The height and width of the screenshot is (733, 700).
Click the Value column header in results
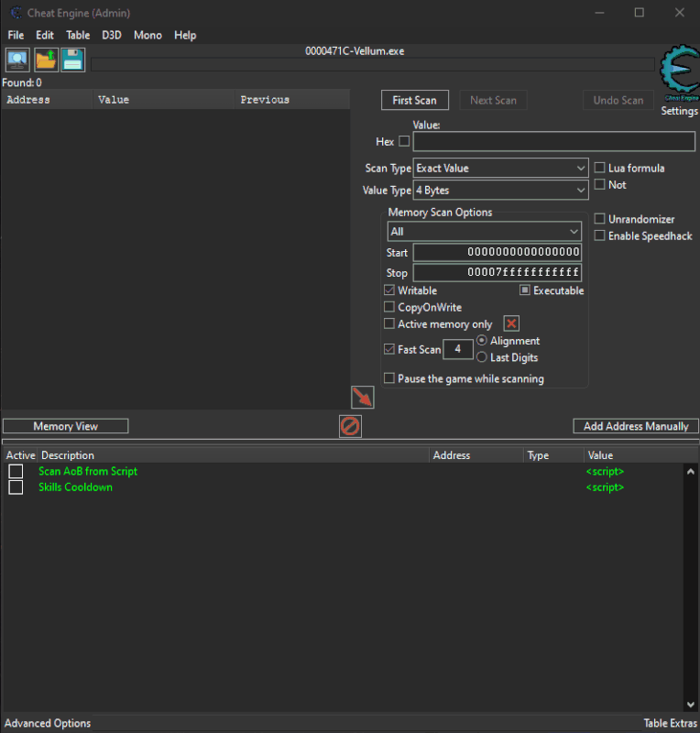click(163, 100)
